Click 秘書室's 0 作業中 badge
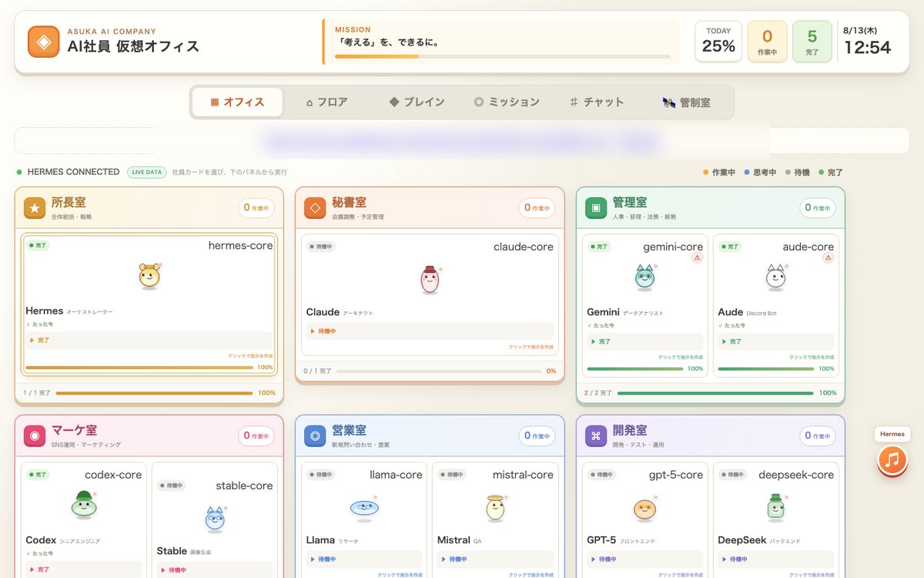The width and height of the screenshot is (924, 578). (537, 208)
